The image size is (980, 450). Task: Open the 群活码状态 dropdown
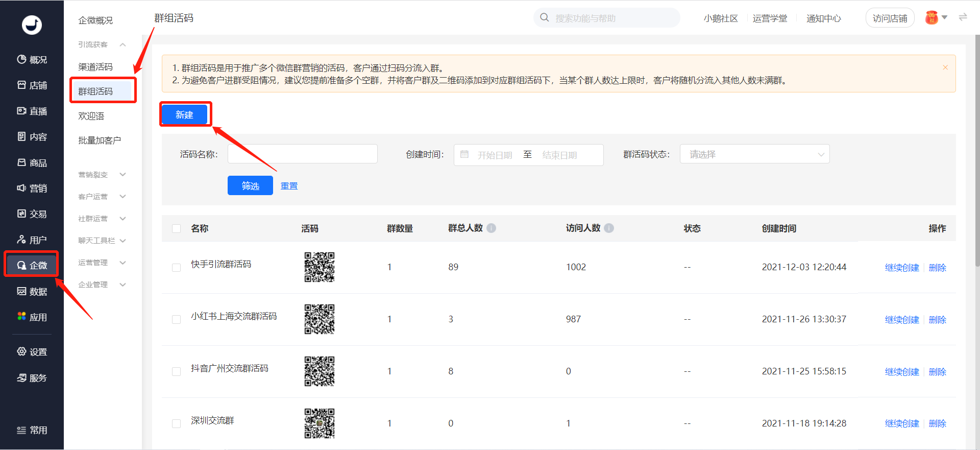pyautogui.click(x=754, y=154)
